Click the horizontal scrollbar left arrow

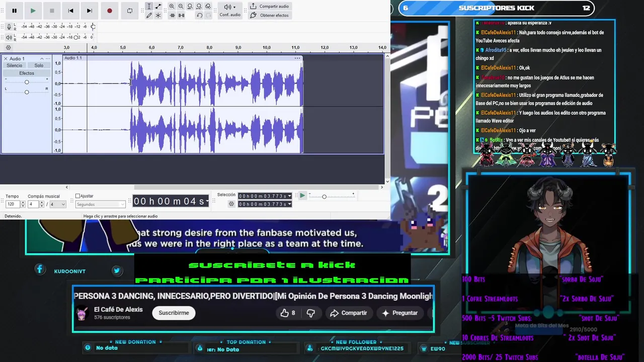point(66,188)
